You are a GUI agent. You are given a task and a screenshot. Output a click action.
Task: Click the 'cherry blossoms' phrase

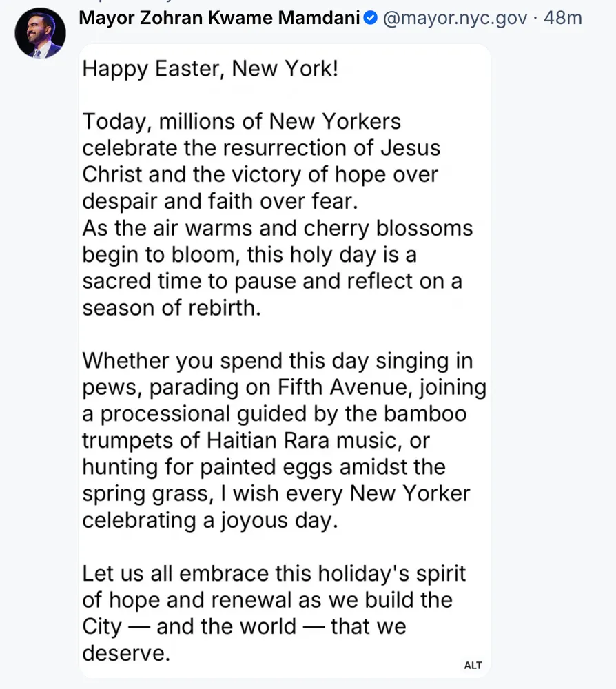pyautogui.click(x=394, y=228)
